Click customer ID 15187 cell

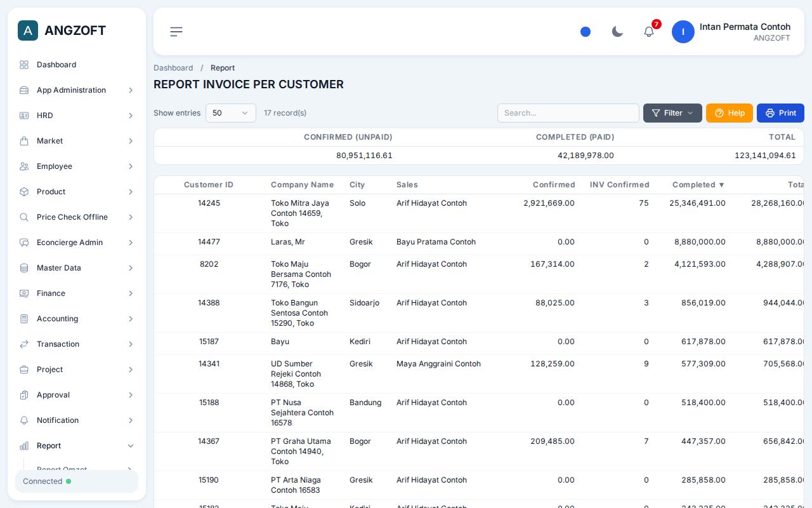[209, 342]
